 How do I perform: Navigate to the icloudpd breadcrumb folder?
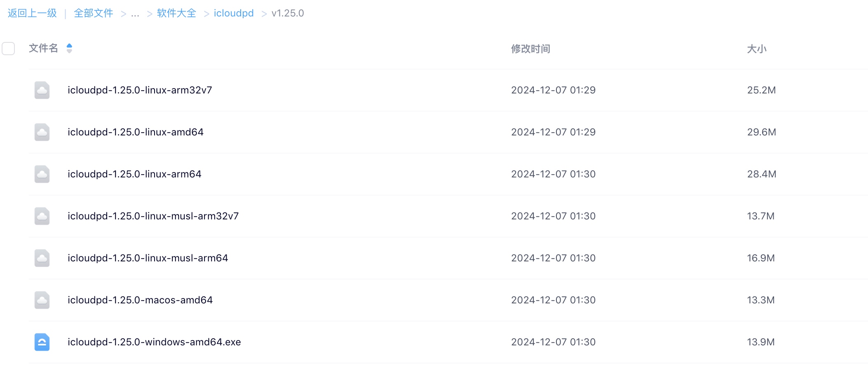234,13
